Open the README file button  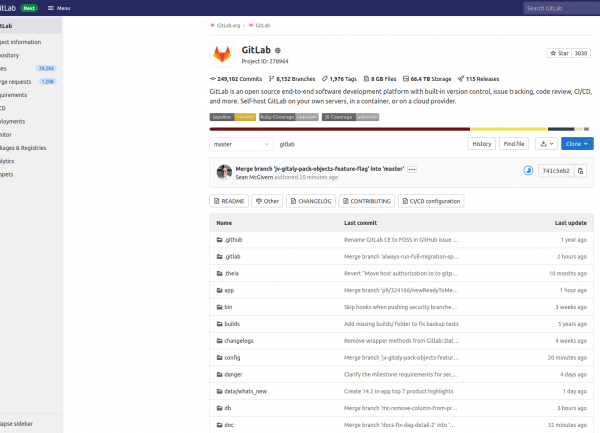pyautogui.click(x=229, y=201)
